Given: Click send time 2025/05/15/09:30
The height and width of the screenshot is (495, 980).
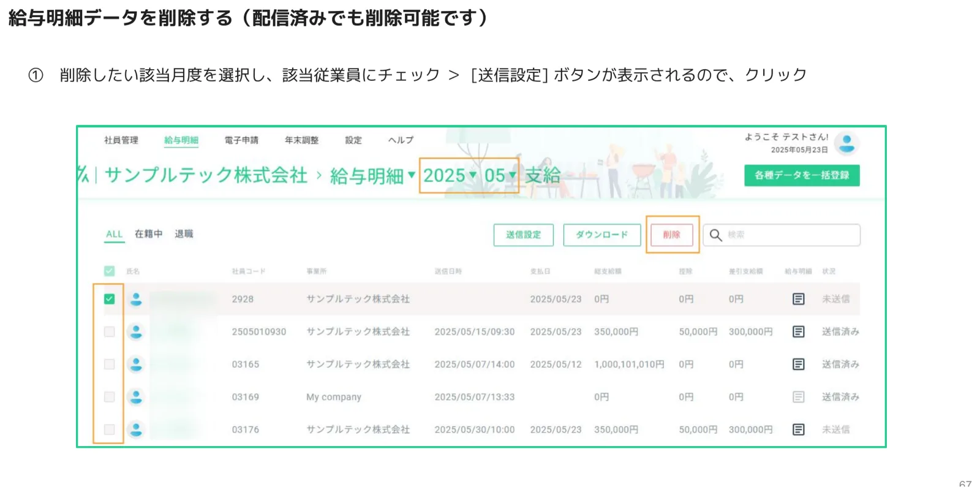Looking at the screenshot, I should tap(475, 331).
